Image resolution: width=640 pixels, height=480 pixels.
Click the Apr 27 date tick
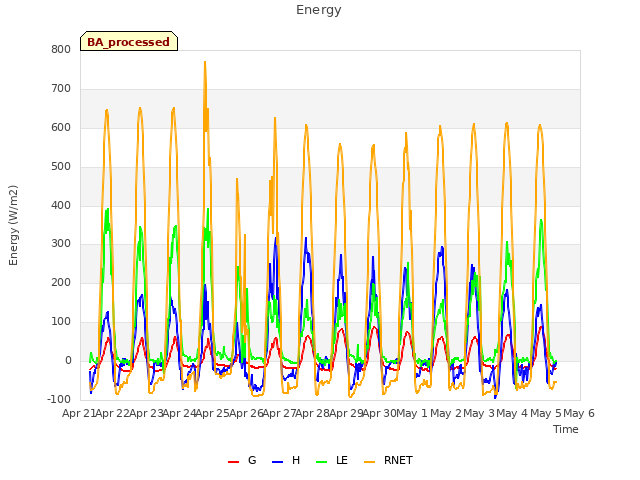[279, 413]
